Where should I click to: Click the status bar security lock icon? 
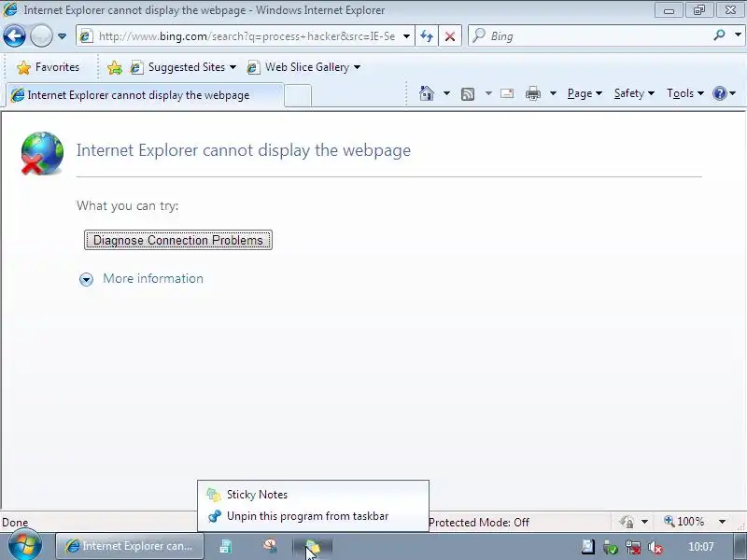pyautogui.click(x=627, y=522)
